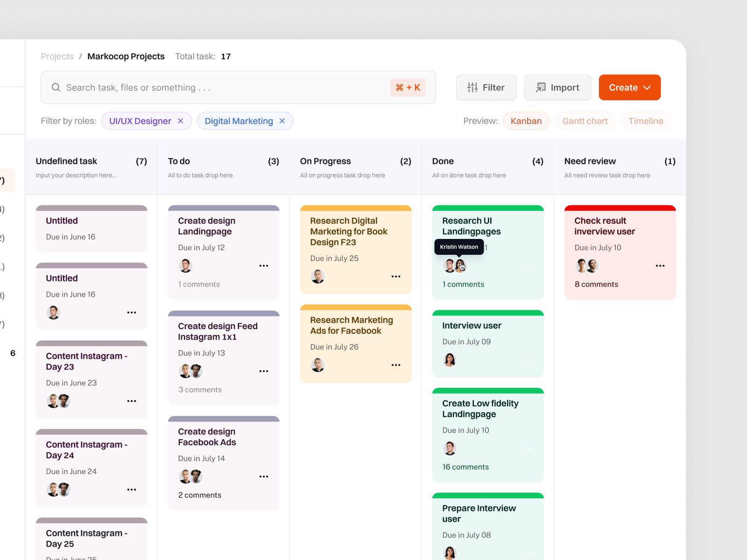The height and width of the screenshot is (560, 747).
Task: Remove the UI/UX Designer filter chip
Action: tap(181, 121)
